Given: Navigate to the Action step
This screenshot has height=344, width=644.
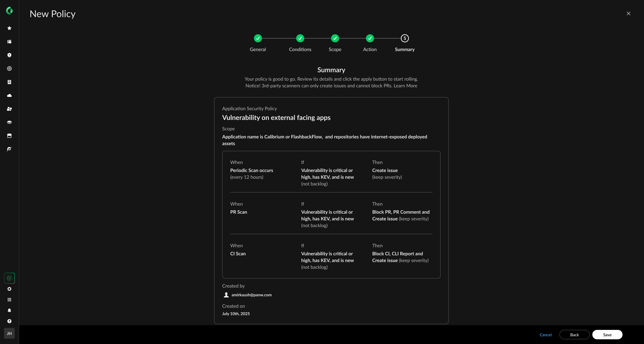Looking at the screenshot, I should tap(370, 38).
